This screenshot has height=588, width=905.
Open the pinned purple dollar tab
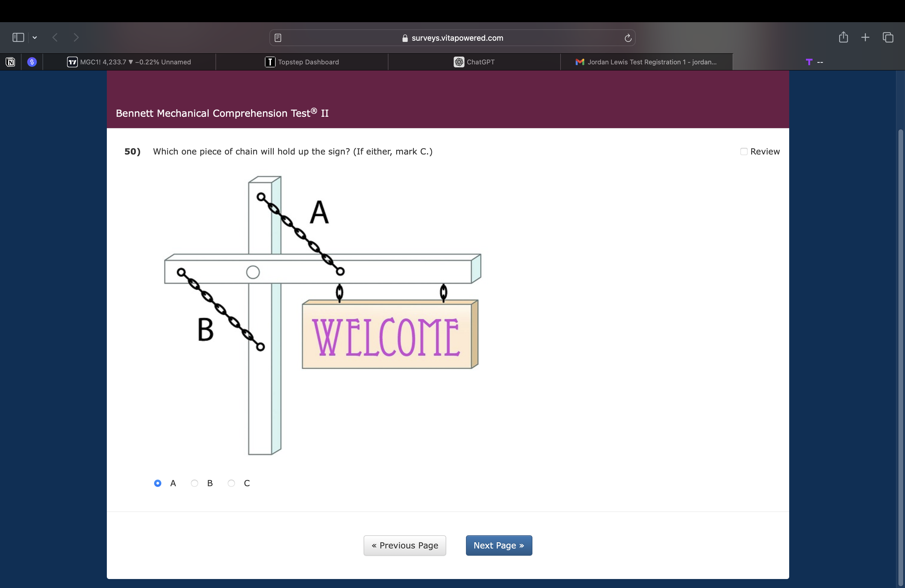(32, 62)
